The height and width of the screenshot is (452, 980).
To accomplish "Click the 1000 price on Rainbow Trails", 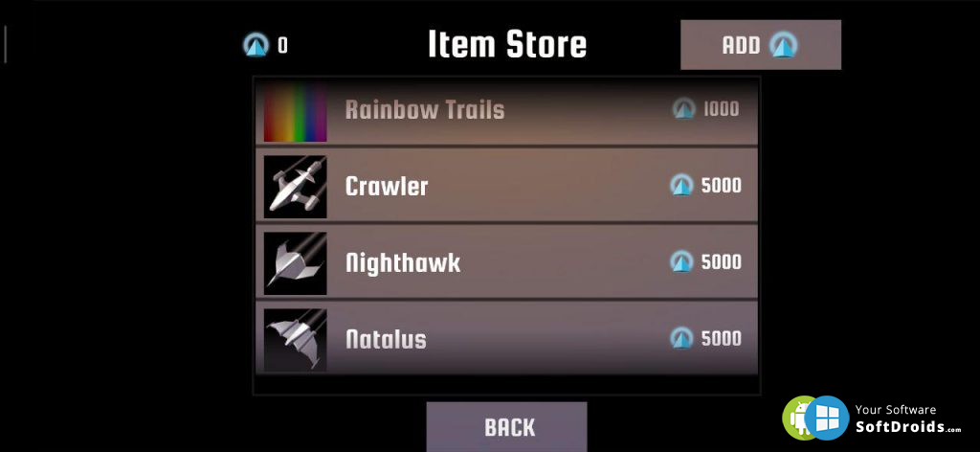I will tap(722, 109).
